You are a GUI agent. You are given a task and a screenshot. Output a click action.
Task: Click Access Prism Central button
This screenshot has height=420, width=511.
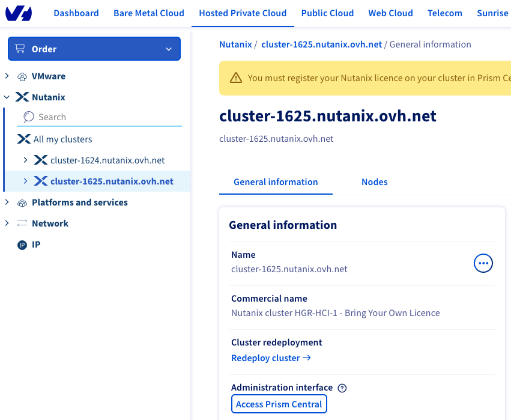(x=279, y=404)
